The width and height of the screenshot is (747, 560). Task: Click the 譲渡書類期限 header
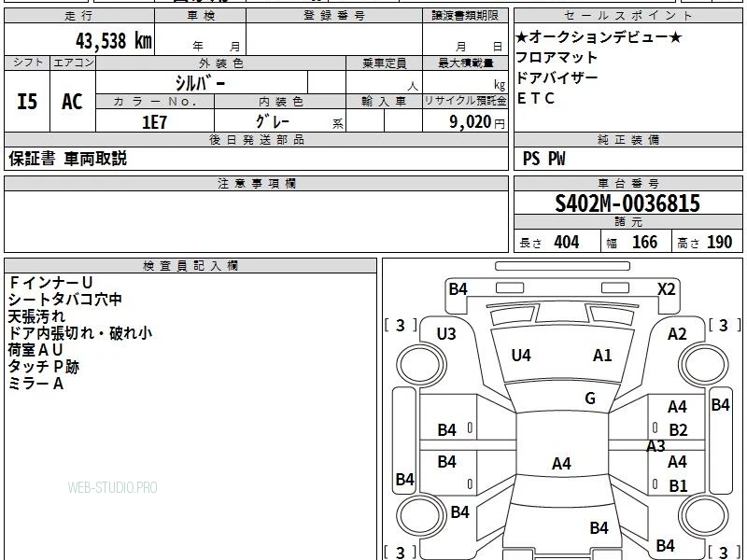(x=465, y=16)
